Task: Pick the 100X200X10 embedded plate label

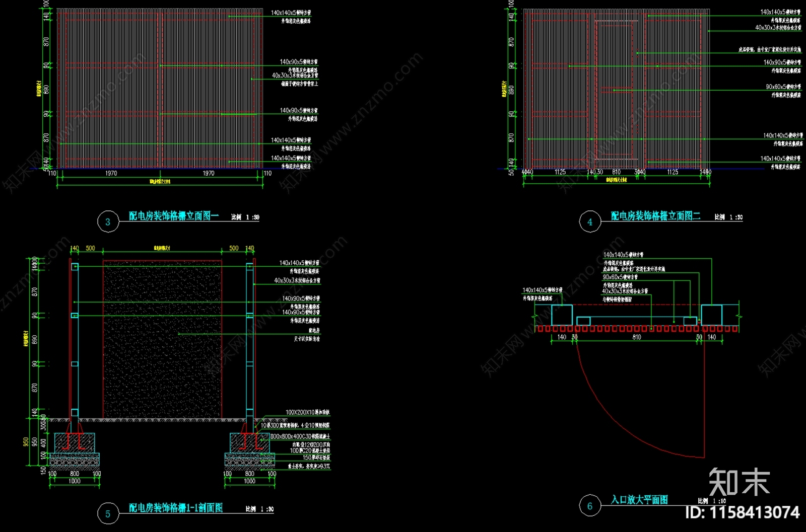Action: click(x=307, y=412)
